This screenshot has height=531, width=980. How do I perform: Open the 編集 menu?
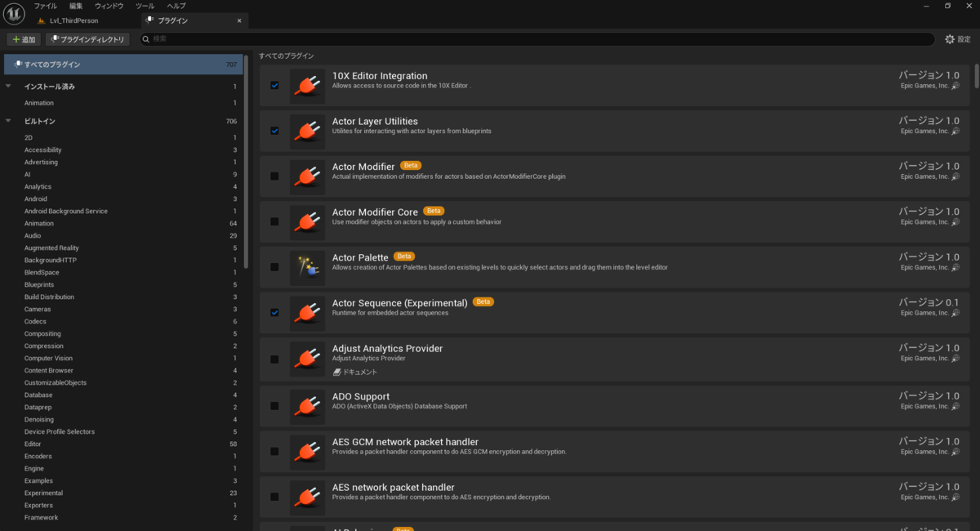tap(76, 6)
